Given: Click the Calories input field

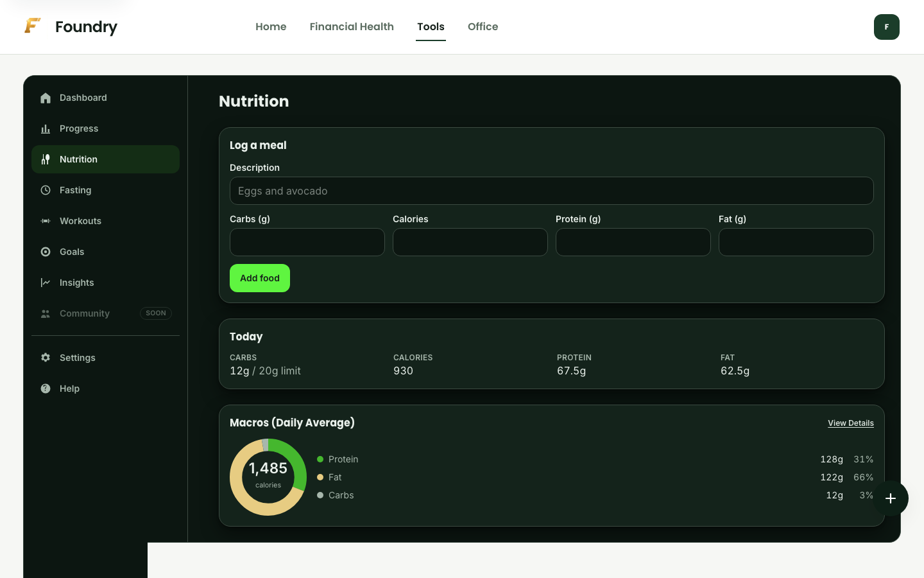Looking at the screenshot, I should pos(470,242).
